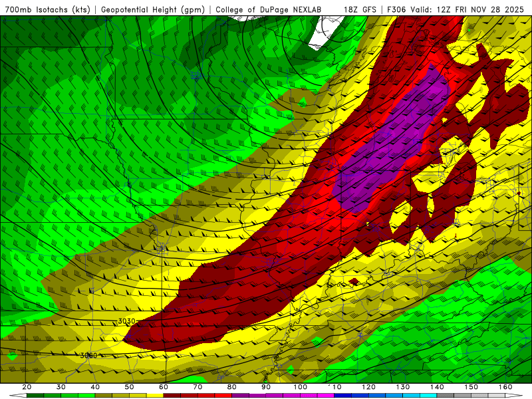Select the cyan swatch in the color bar
Image resolution: width=532 pixels, height=399 pixels.
[x=428, y=396]
